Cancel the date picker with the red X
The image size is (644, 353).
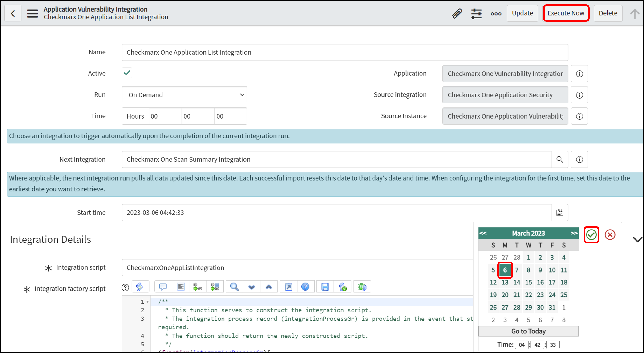610,235
